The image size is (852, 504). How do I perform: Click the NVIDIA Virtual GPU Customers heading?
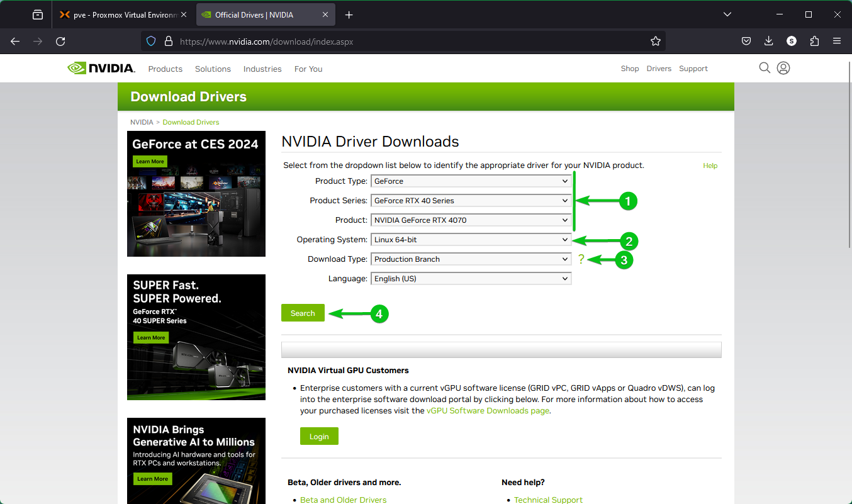coord(348,371)
